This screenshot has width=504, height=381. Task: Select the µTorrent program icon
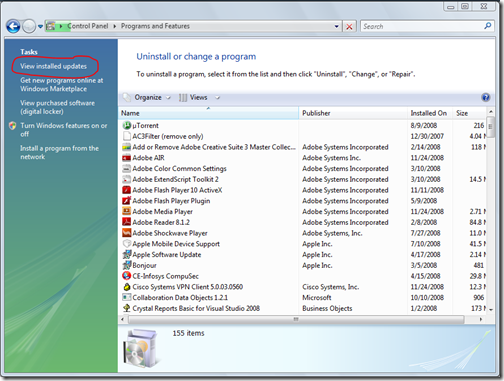127,125
